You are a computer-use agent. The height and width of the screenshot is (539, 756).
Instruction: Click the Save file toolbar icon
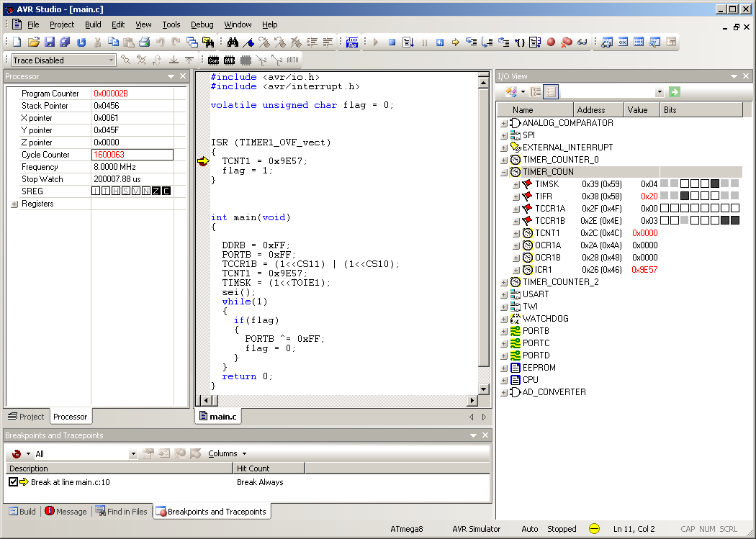(50, 42)
